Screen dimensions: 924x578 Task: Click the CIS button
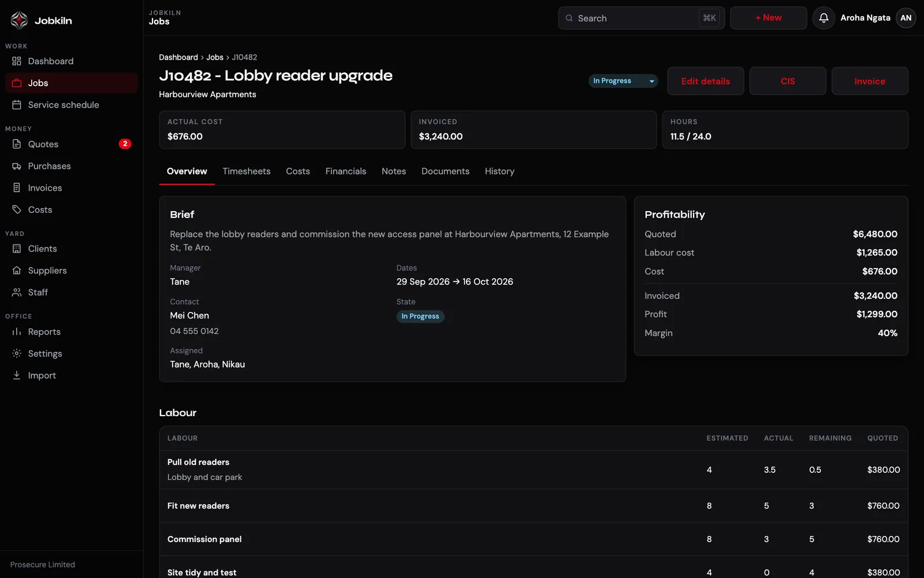click(788, 81)
